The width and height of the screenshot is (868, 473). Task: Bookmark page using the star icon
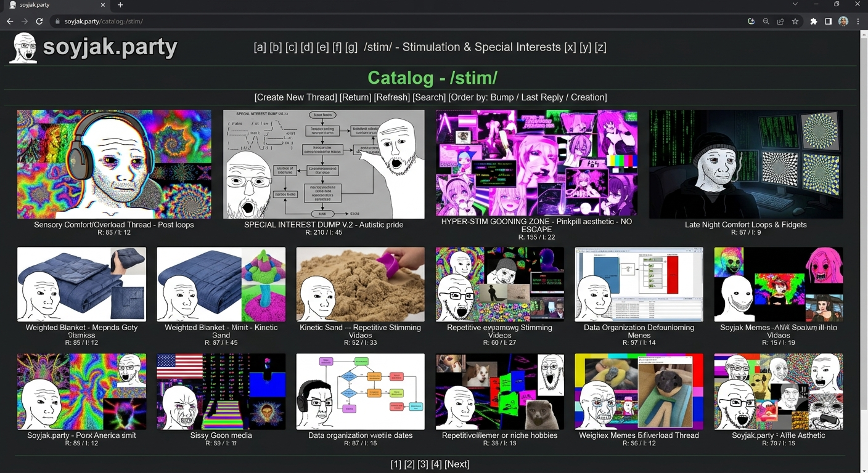tap(795, 21)
